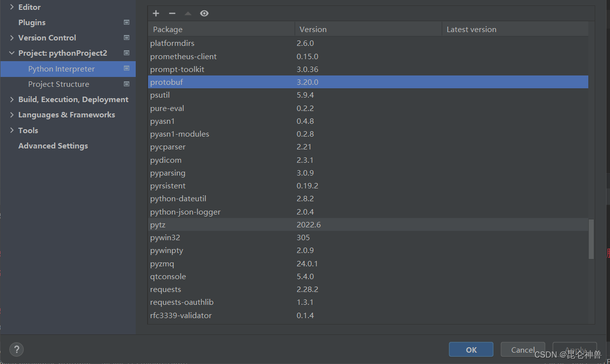Expand the Editor settings section

(x=12, y=7)
